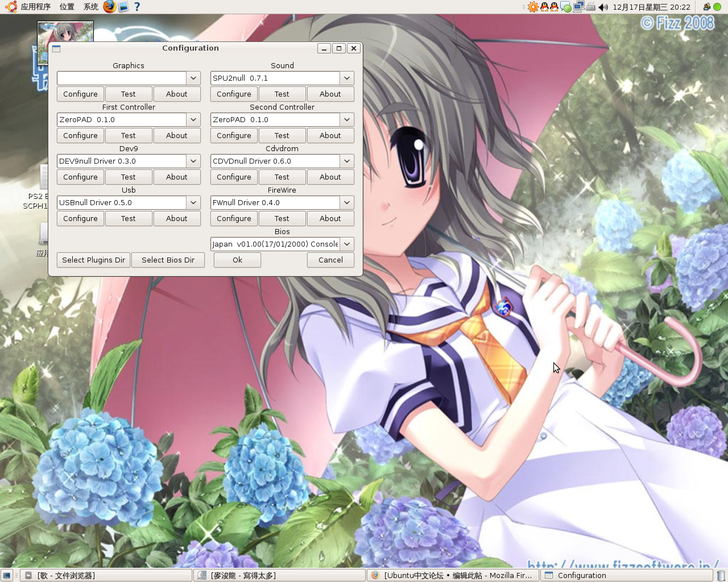Click Configure under Second Controller

tap(234, 135)
